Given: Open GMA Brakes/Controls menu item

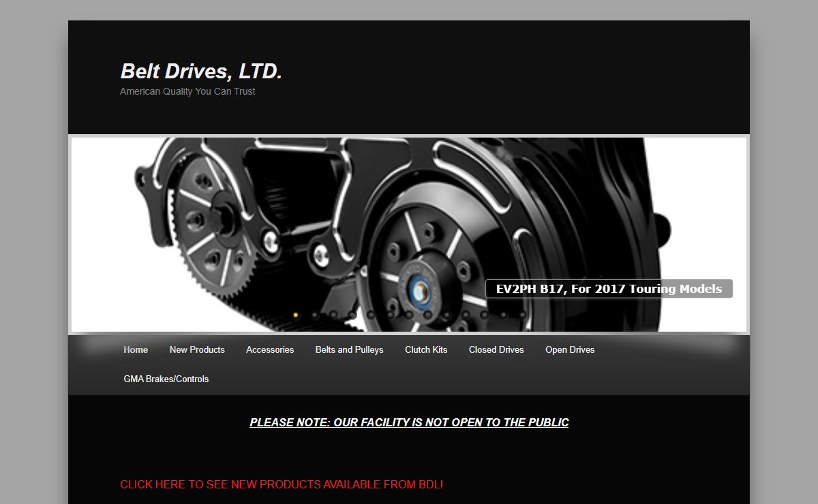Looking at the screenshot, I should coord(166,379).
